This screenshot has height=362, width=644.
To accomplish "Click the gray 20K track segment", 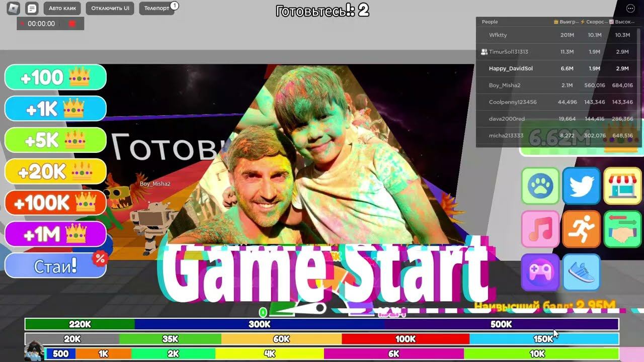I will point(72,339).
